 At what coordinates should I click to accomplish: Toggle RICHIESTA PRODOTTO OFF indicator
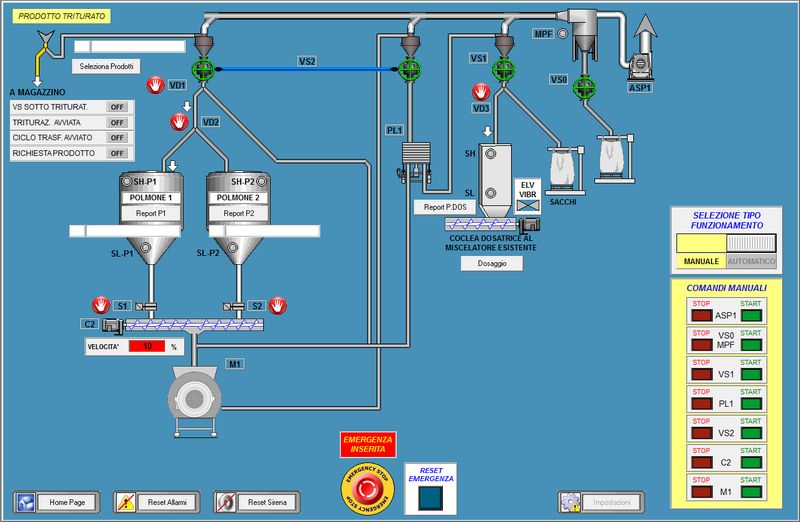coord(117,153)
